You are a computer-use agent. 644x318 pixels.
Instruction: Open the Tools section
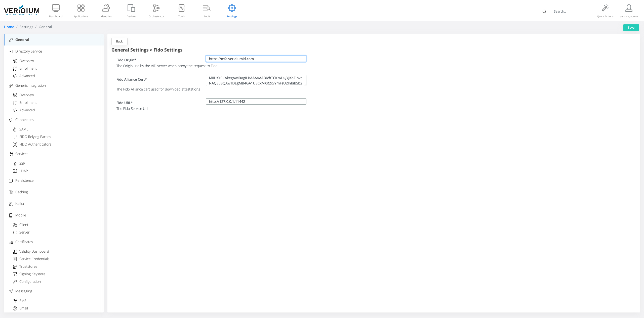[x=181, y=11]
